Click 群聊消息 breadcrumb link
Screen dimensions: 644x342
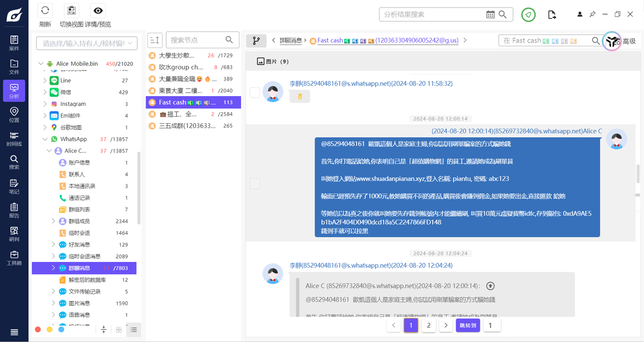(x=291, y=41)
